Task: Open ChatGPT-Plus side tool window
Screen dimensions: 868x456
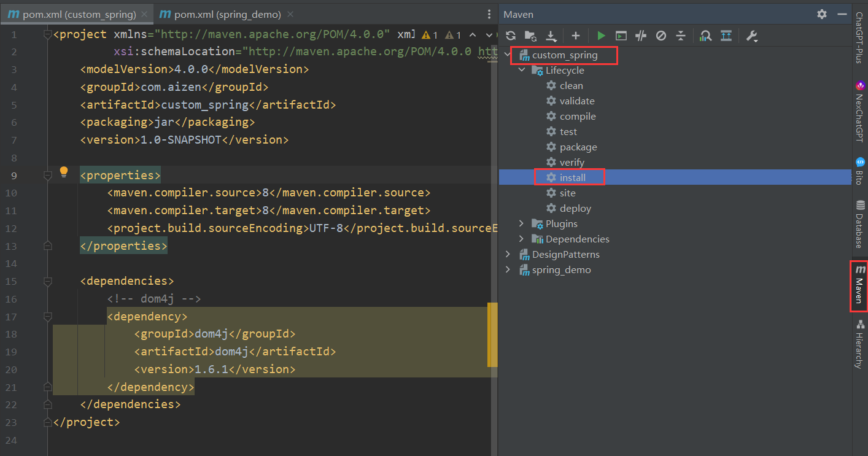Action: point(859,39)
